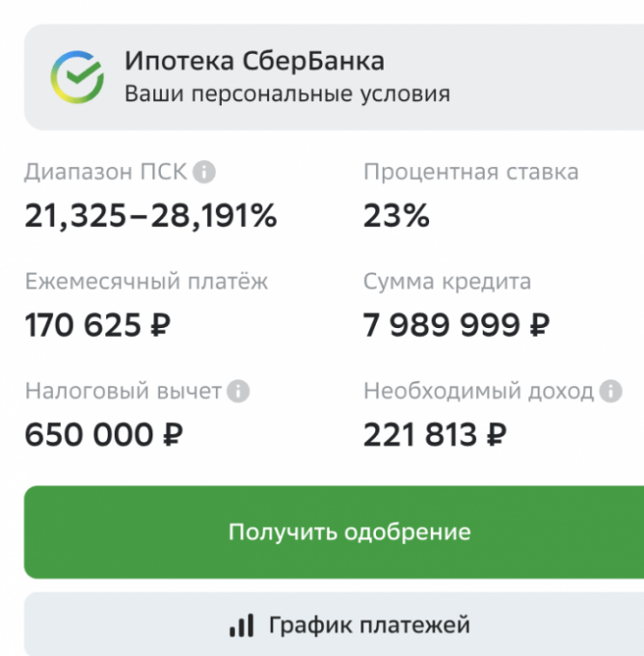Viewport: 644px width, 656px height.
Task: Select the 650 000 ₽ tax deduction value
Action: (104, 435)
